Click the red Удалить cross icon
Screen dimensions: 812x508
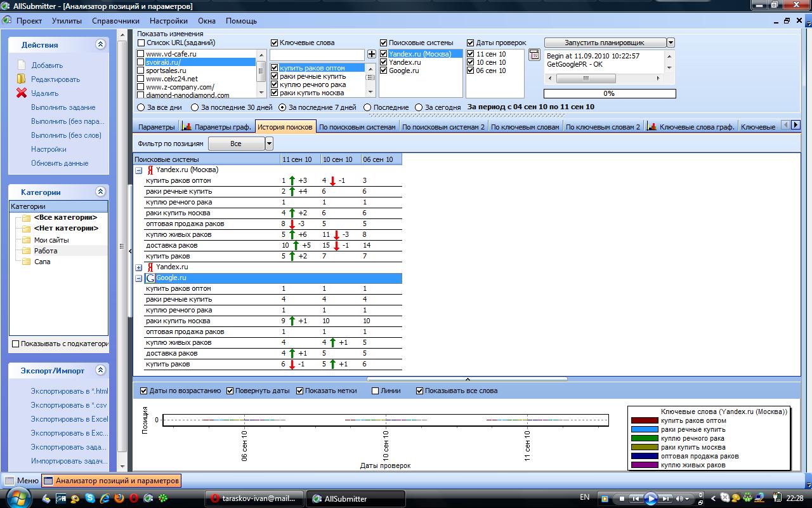22,93
